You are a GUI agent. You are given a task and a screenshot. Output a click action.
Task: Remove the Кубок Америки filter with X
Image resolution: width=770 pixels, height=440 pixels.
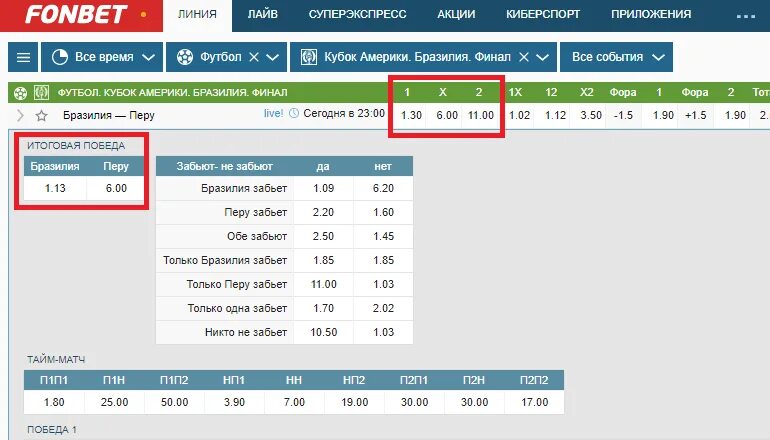tap(524, 57)
